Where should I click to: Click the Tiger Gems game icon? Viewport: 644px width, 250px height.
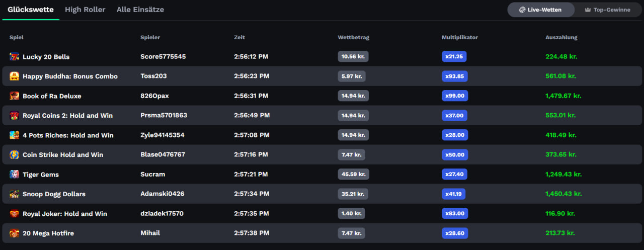(14, 175)
